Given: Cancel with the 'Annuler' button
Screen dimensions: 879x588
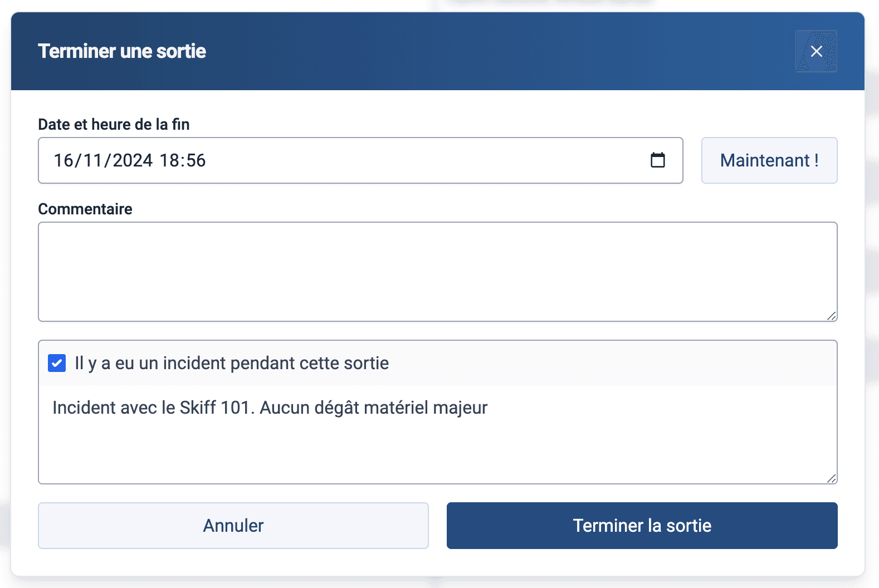Looking at the screenshot, I should 233,526.
